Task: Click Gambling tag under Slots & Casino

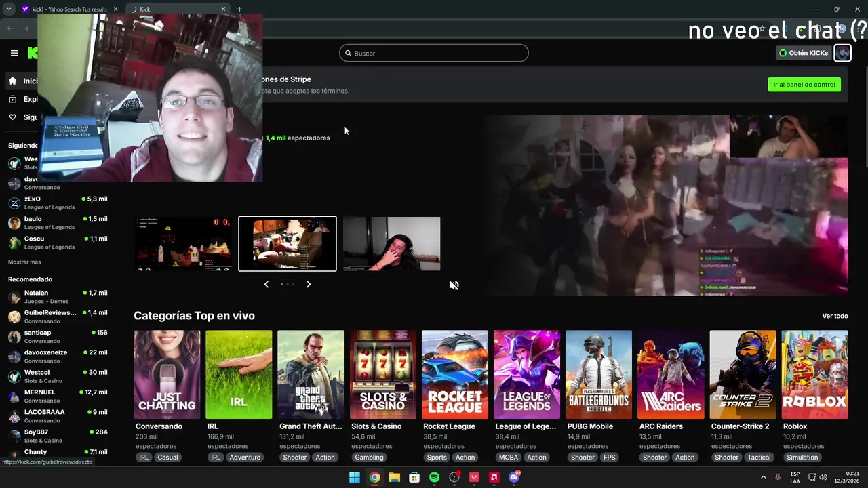Action: click(x=370, y=457)
